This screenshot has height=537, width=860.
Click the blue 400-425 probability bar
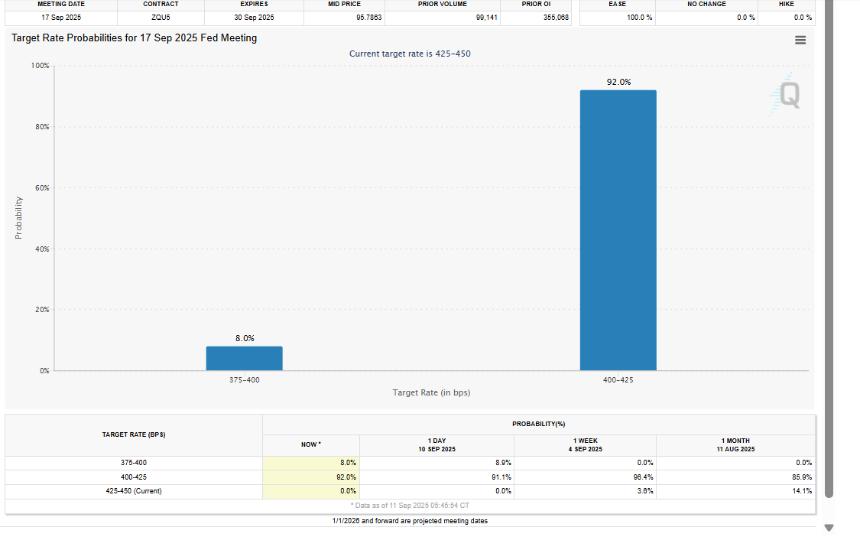click(x=618, y=230)
